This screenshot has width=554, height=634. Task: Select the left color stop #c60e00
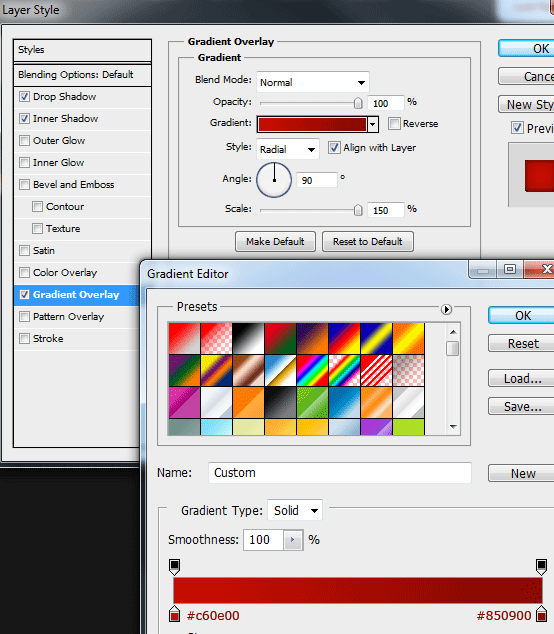(174, 613)
